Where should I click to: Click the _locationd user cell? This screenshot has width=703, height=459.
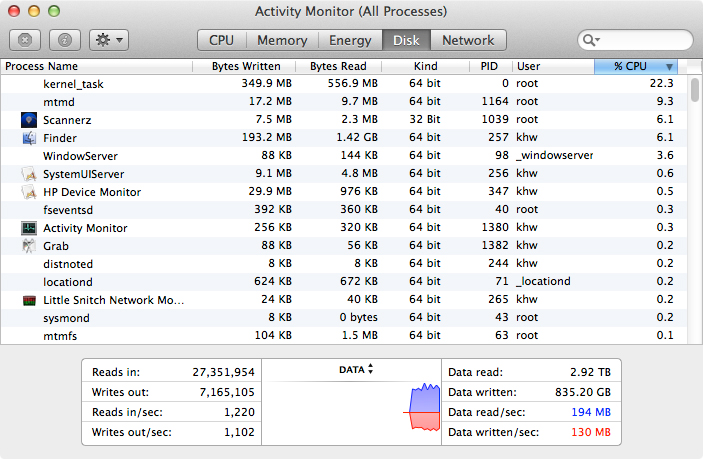point(543,281)
